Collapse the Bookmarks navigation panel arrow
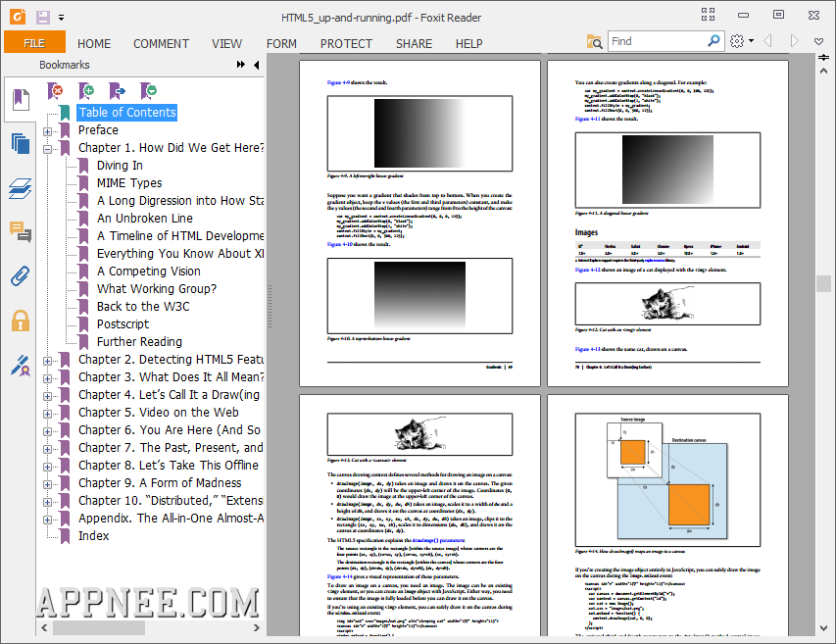The height and width of the screenshot is (644, 836). pyautogui.click(x=257, y=65)
